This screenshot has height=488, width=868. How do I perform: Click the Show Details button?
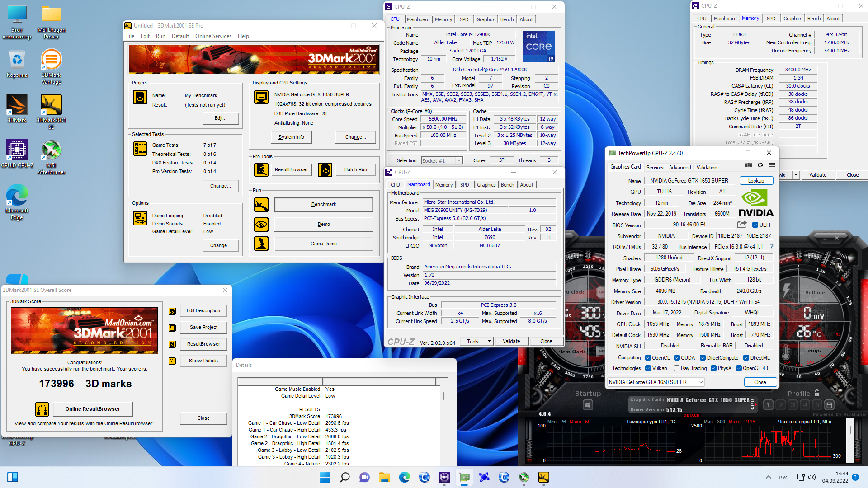(x=203, y=361)
